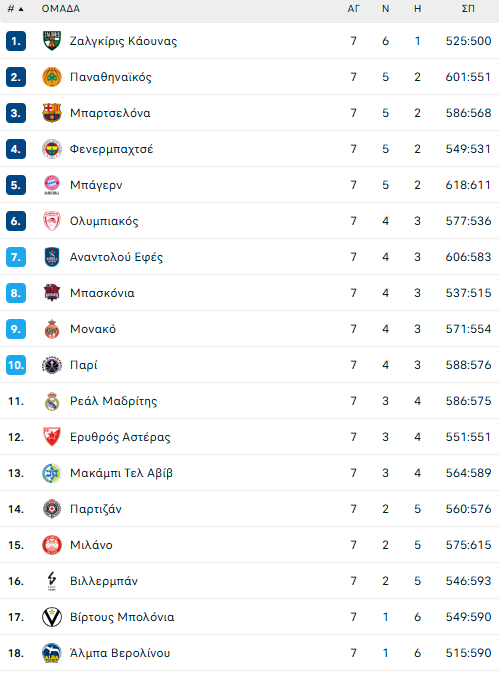499x675 pixels.
Task: Click the Ζαλγκίρις Κάουνας team logo
Action: [52, 41]
